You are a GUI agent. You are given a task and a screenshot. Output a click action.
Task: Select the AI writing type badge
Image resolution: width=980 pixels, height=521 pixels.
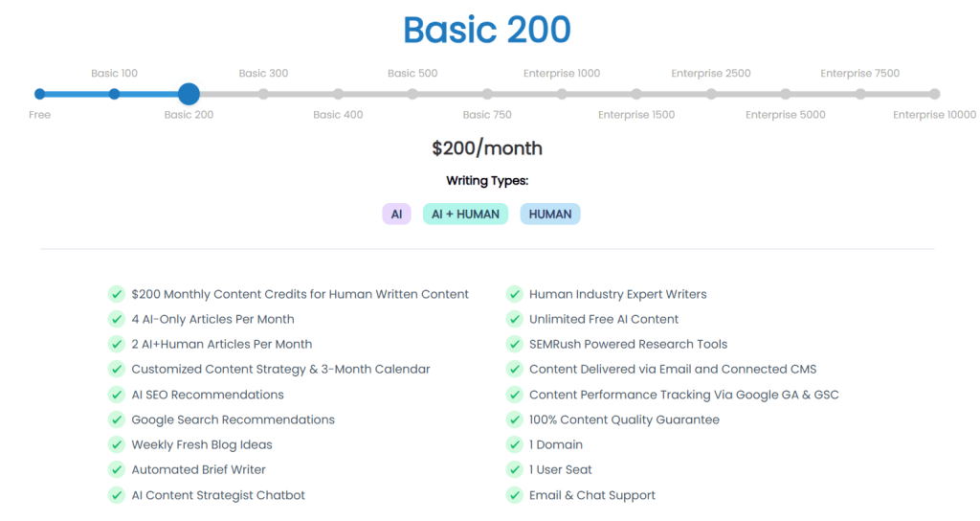click(396, 214)
